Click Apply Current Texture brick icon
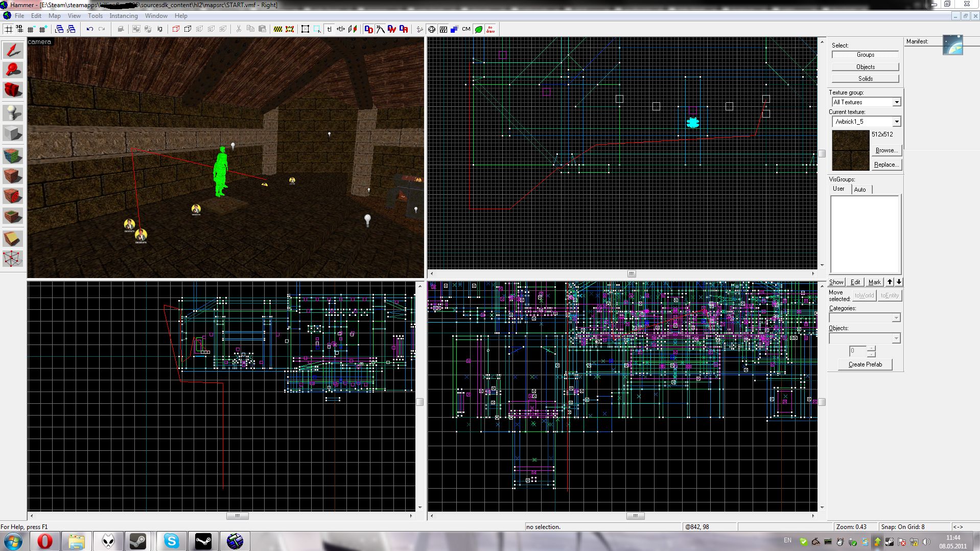 (x=13, y=175)
